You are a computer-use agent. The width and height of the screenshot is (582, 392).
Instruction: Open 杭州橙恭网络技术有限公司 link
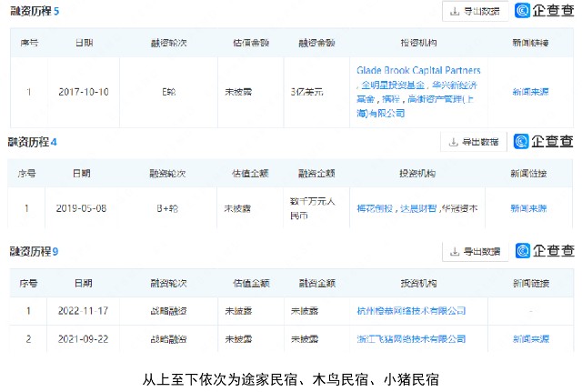[411, 311]
